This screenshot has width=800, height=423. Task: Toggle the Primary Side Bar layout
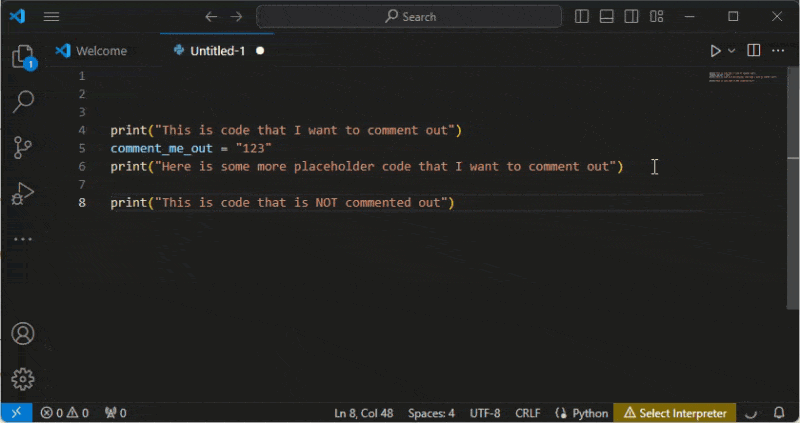click(x=583, y=17)
